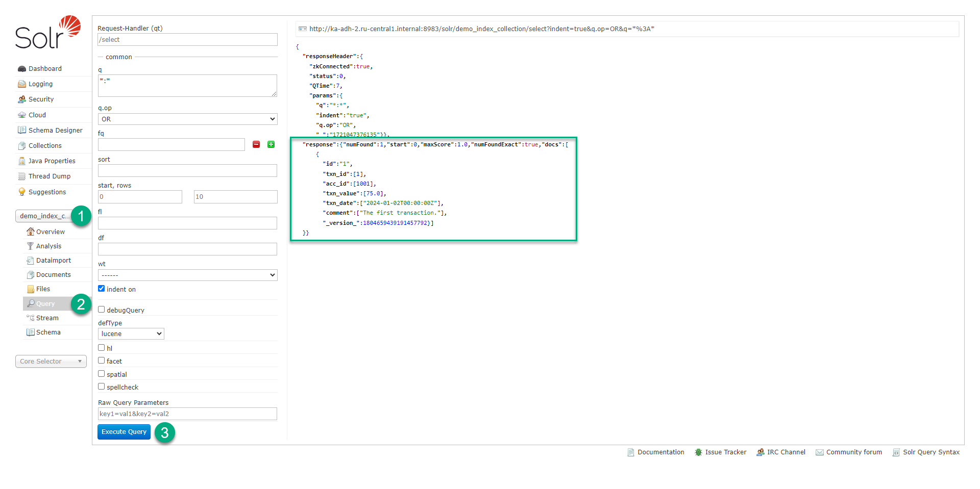
Task: Enable the hl highlighting checkbox
Action: coord(102,348)
